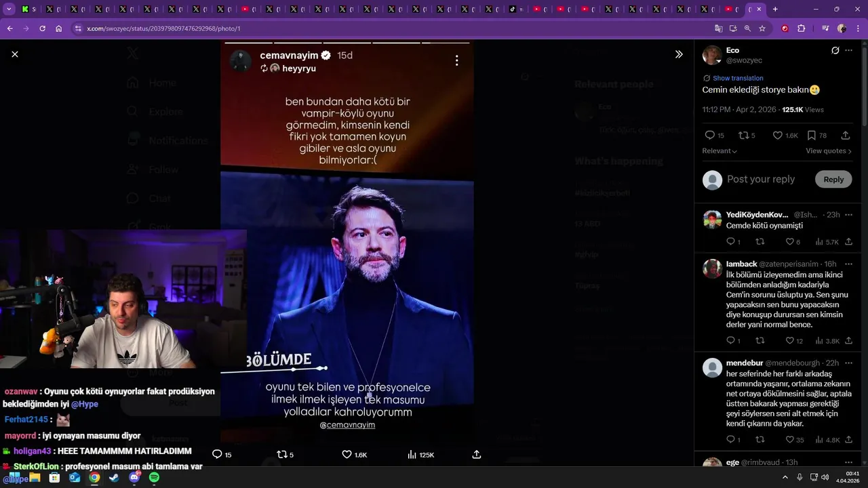Share mendebur's reply
Screen dimensions: 868x488
pyautogui.click(x=848, y=440)
